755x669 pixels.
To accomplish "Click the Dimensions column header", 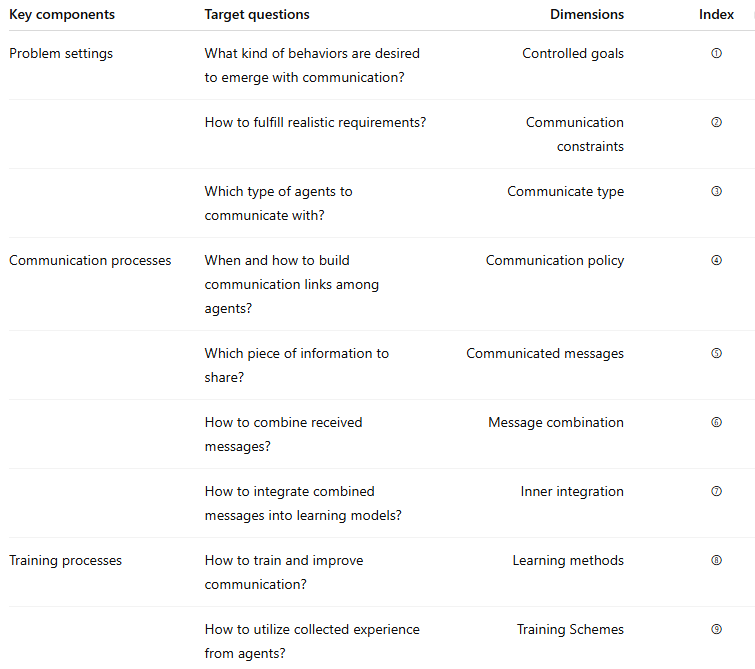I will click(586, 15).
